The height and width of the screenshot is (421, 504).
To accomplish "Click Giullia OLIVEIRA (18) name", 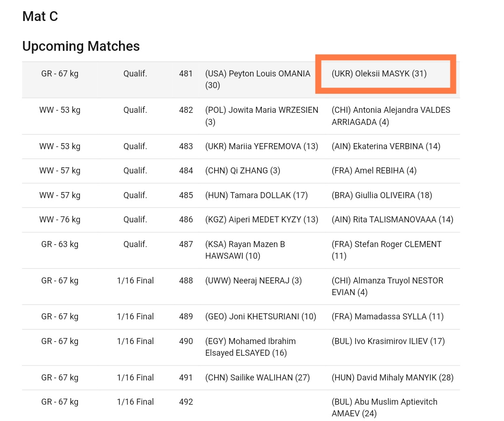I will coord(382,195).
